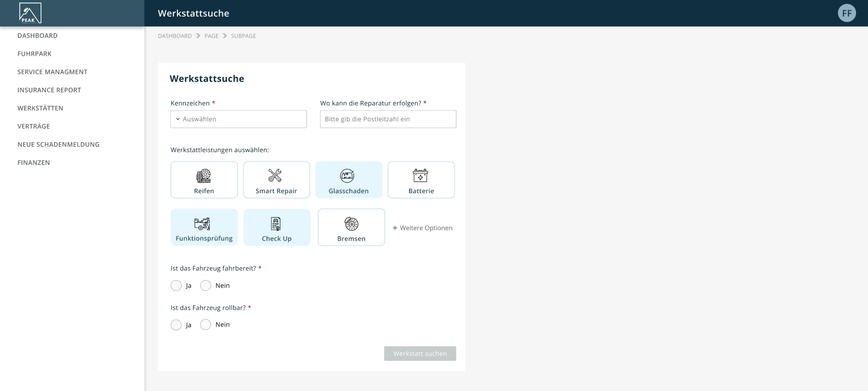The width and height of the screenshot is (868, 391).
Task: Click the Werkstatt suchen button
Action: click(x=420, y=354)
